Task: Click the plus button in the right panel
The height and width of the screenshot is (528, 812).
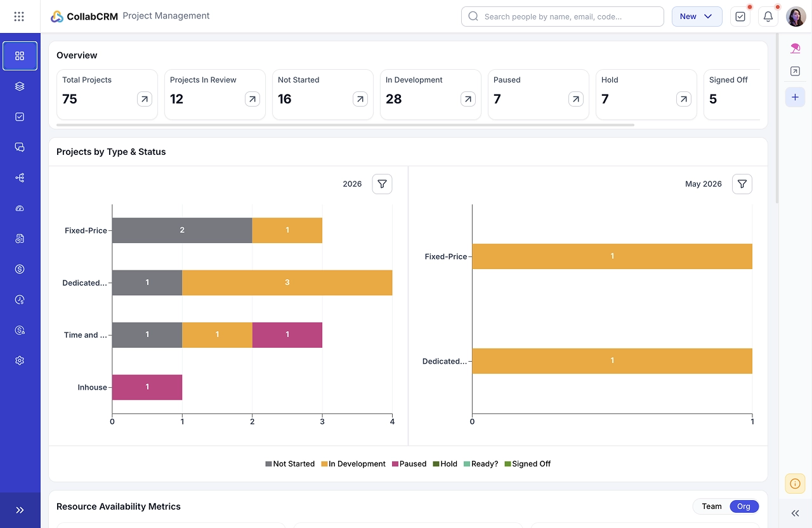Action: point(795,97)
